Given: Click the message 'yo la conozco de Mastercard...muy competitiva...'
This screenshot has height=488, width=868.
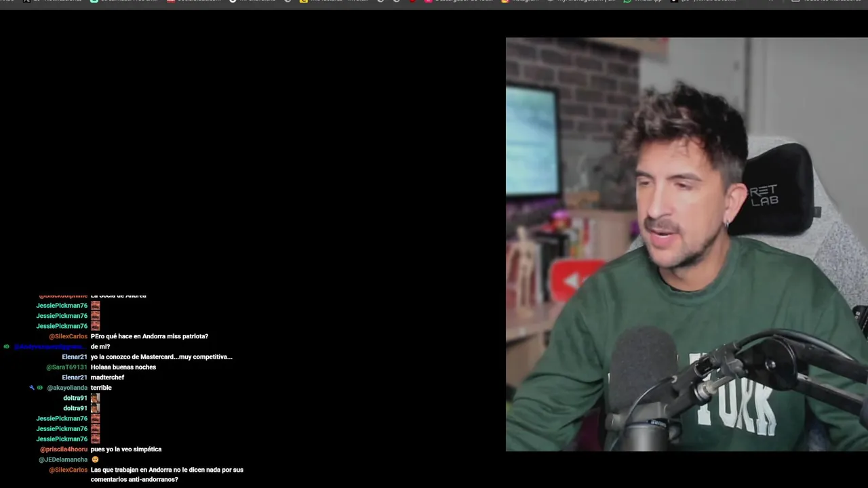Looking at the screenshot, I should [161, 357].
